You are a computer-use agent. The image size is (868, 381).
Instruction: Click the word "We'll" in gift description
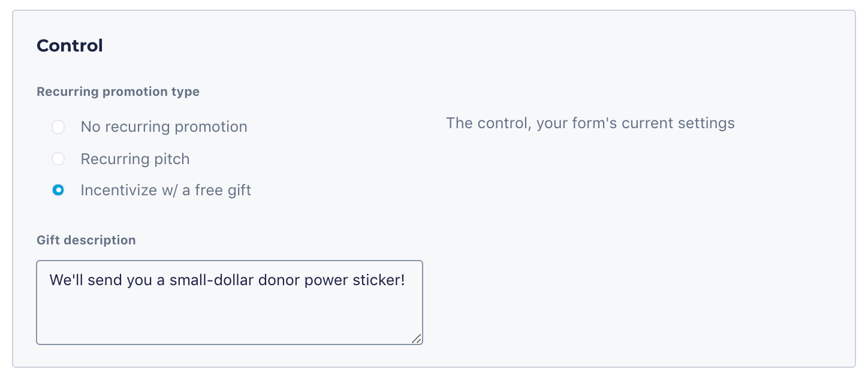[65, 280]
